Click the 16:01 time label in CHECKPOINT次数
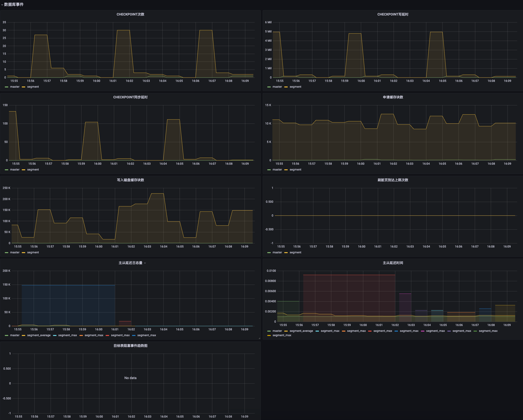Viewport: 523px width, 420px height. coord(113,81)
